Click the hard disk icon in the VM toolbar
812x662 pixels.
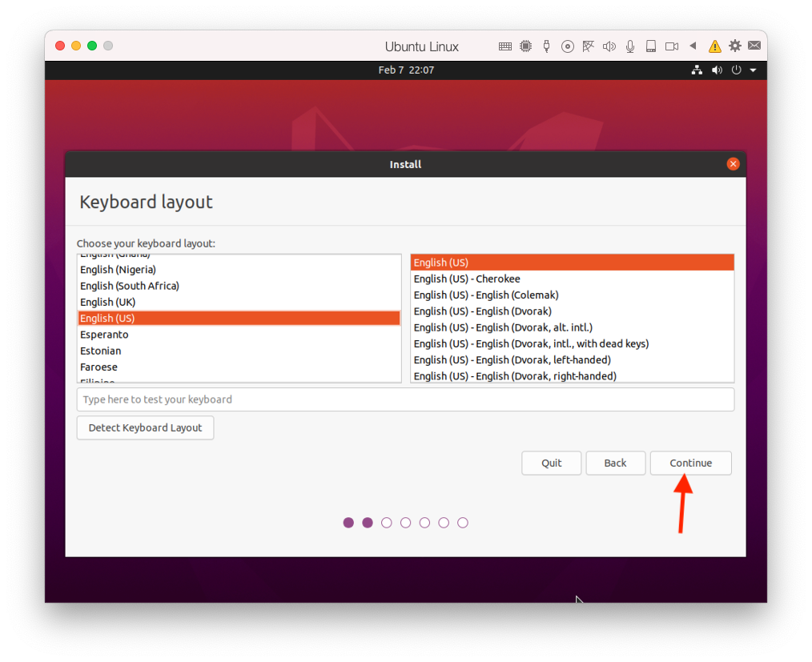pyautogui.click(x=651, y=46)
